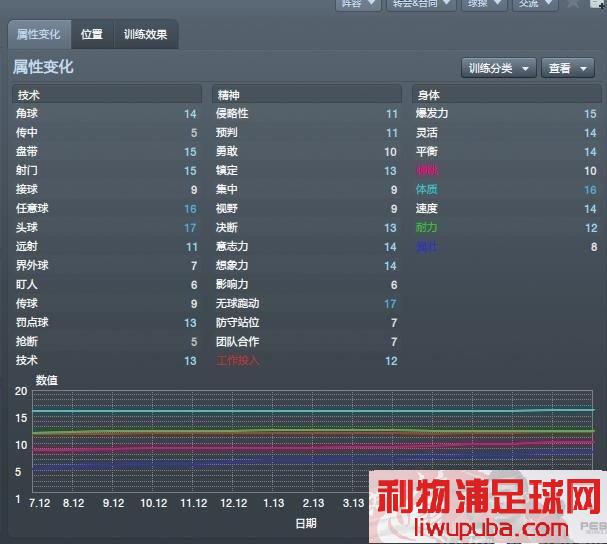The image size is (607, 544).
Task: Select the 爆发力 attribute row
Action: tap(506, 113)
